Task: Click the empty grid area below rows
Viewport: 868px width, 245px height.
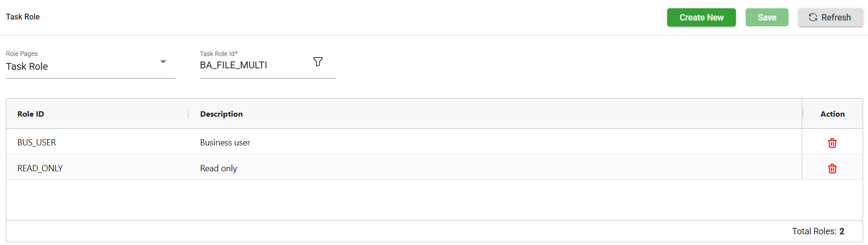Action: pyautogui.click(x=404, y=200)
